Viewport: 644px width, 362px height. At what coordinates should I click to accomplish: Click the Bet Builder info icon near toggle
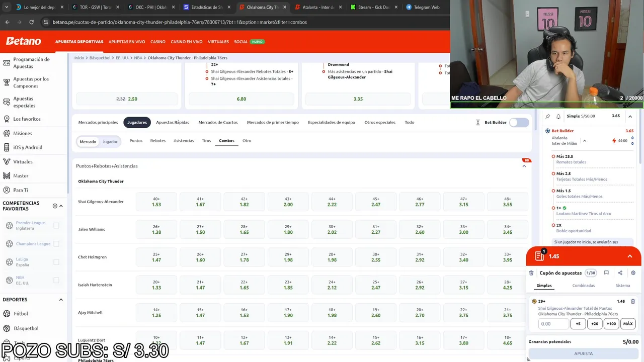click(x=478, y=122)
